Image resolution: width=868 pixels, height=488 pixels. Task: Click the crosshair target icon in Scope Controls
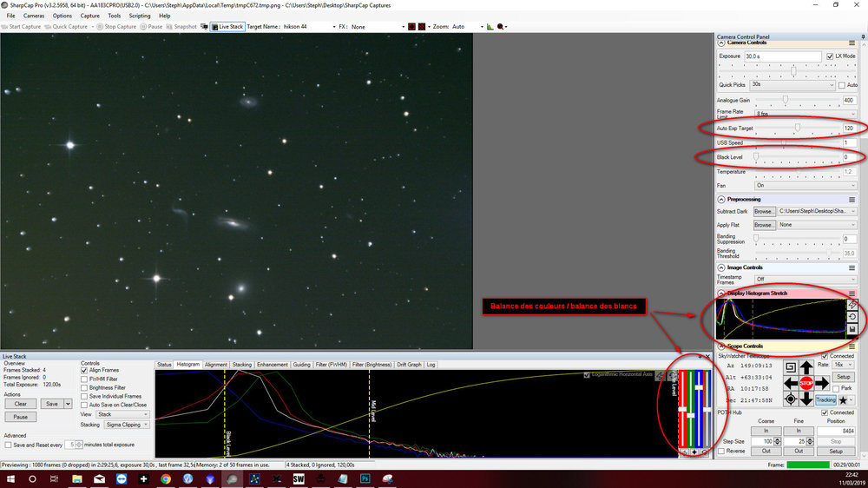tap(791, 399)
